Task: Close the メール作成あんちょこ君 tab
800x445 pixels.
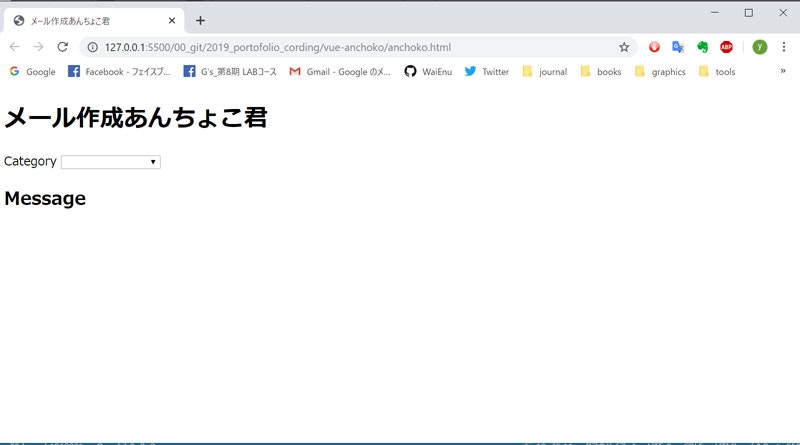Action: click(172, 20)
